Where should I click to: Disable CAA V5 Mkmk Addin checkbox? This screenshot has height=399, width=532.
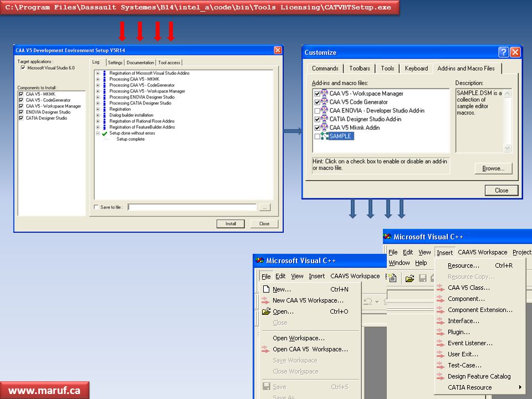pyautogui.click(x=317, y=128)
